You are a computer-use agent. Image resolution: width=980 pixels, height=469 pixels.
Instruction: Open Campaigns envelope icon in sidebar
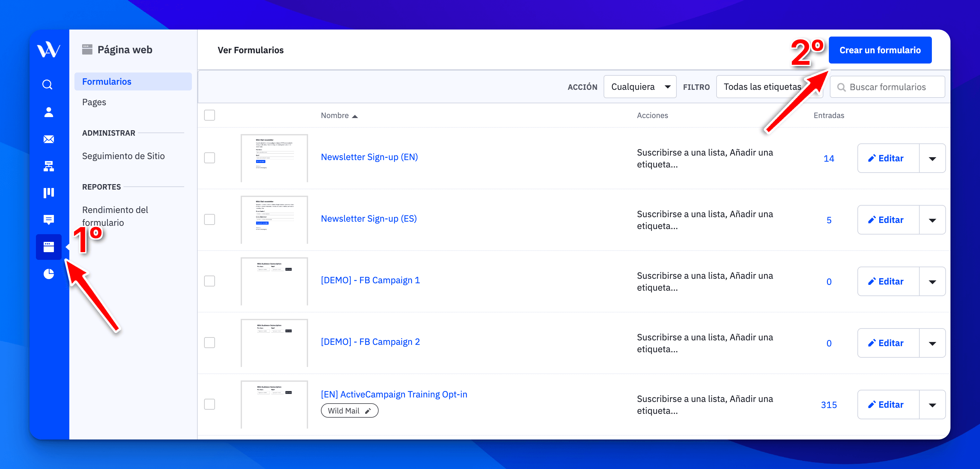(49, 139)
